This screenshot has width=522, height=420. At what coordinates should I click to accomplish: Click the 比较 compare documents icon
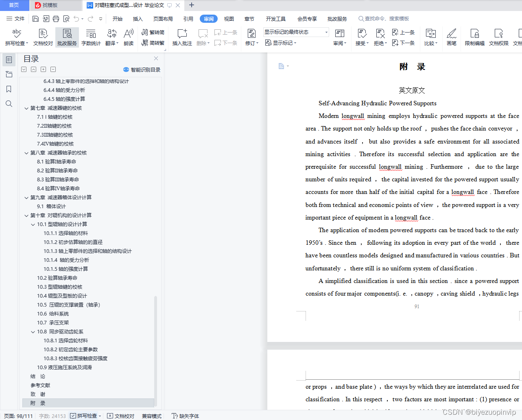coord(430,34)
